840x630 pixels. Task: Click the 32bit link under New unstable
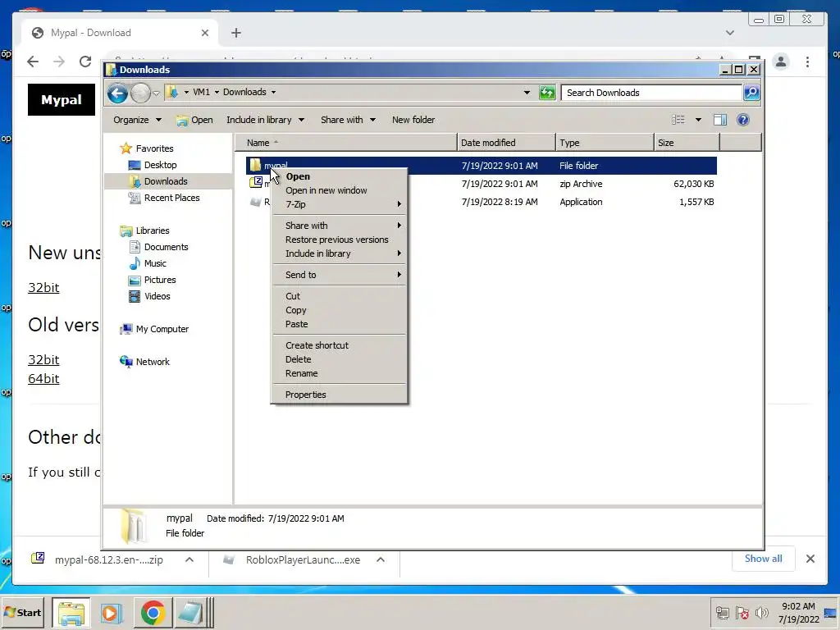(43, 288)
